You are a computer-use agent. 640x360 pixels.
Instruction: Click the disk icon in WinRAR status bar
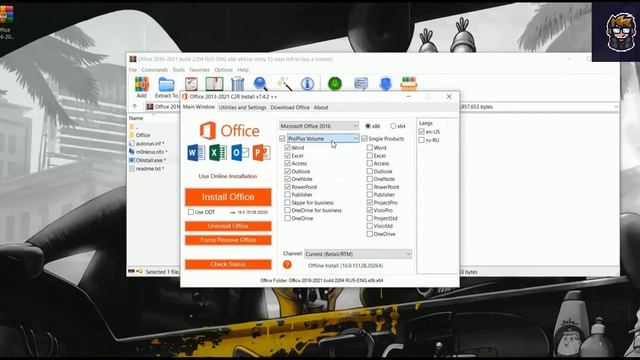click(131, 271)
